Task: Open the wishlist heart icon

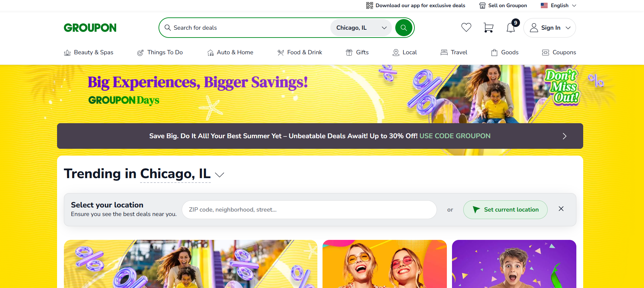Action: coord(466,27)
